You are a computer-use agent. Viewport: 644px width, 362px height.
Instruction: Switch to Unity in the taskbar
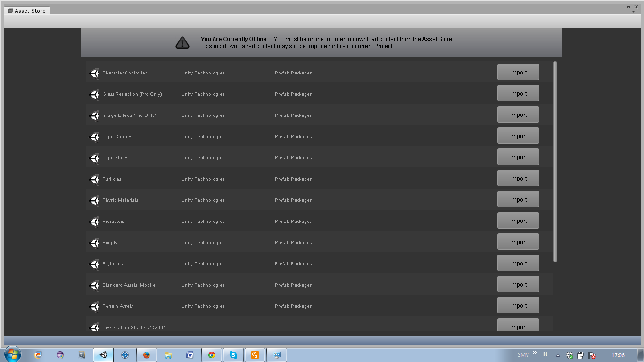pyautogui.click(x=103, y=355)
